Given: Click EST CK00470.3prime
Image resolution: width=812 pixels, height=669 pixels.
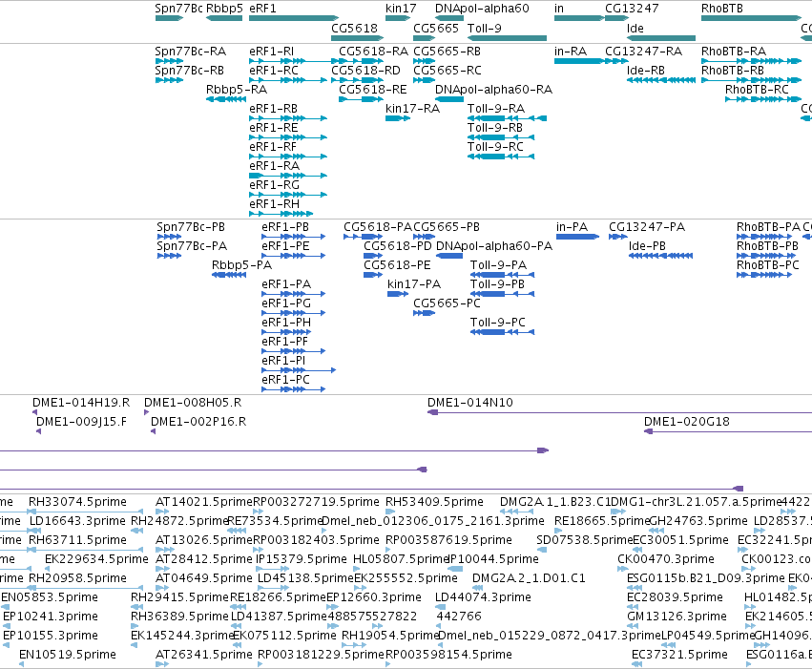Looking at the screenshot, I should (666, 559).
